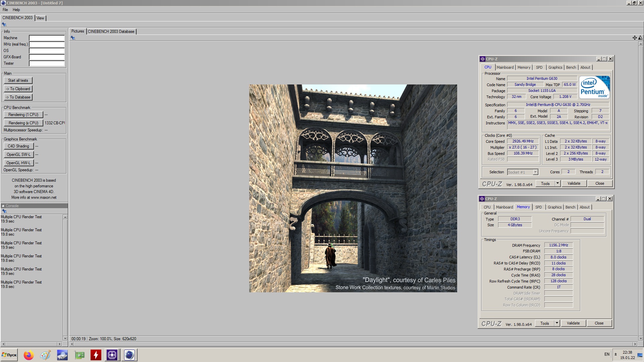
Task: Click the EN language indicator
Action: pos(607,354)
